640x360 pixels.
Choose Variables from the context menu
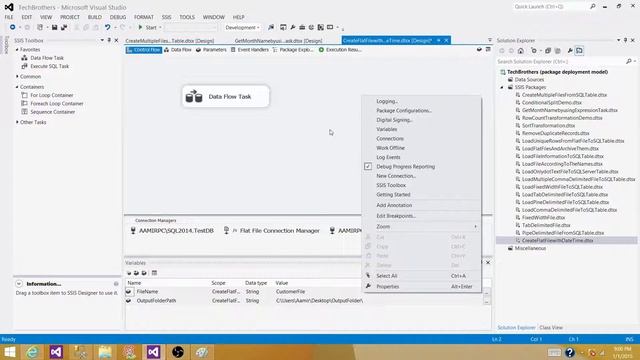tap(387, 129)
